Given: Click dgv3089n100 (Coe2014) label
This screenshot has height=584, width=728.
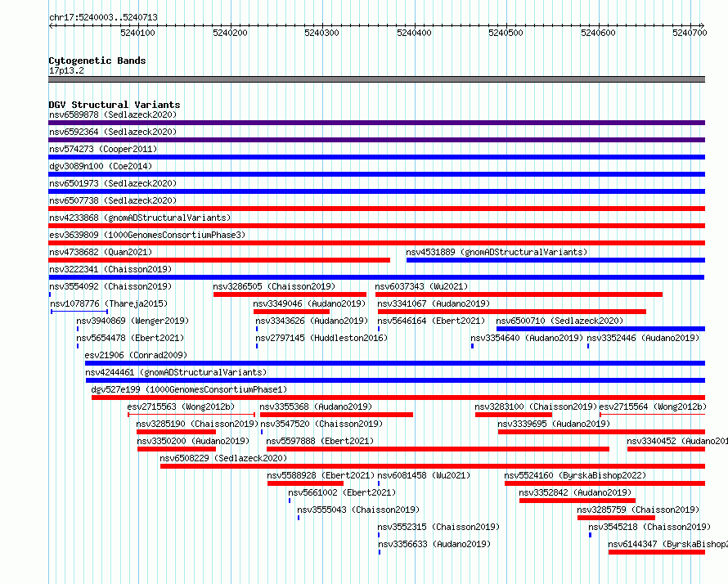Looking at the screenshot, I should [x=101, y=166].
